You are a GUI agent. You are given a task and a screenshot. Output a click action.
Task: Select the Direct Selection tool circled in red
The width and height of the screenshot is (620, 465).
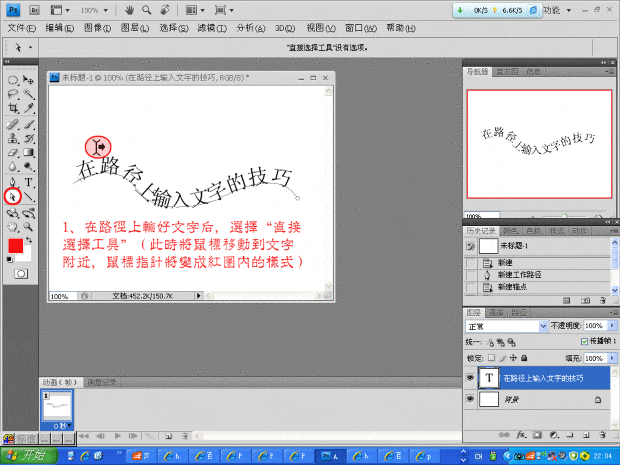[13, 196]
